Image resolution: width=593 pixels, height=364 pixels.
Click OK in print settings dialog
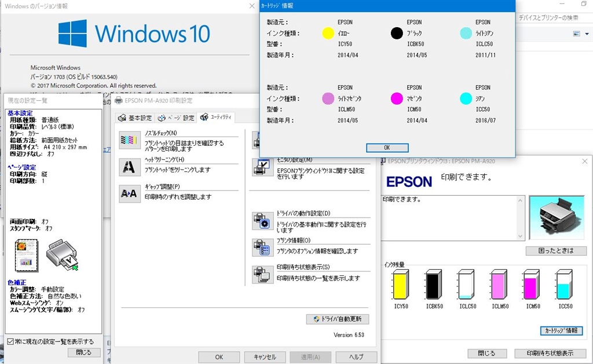click(x=219, y=357)
